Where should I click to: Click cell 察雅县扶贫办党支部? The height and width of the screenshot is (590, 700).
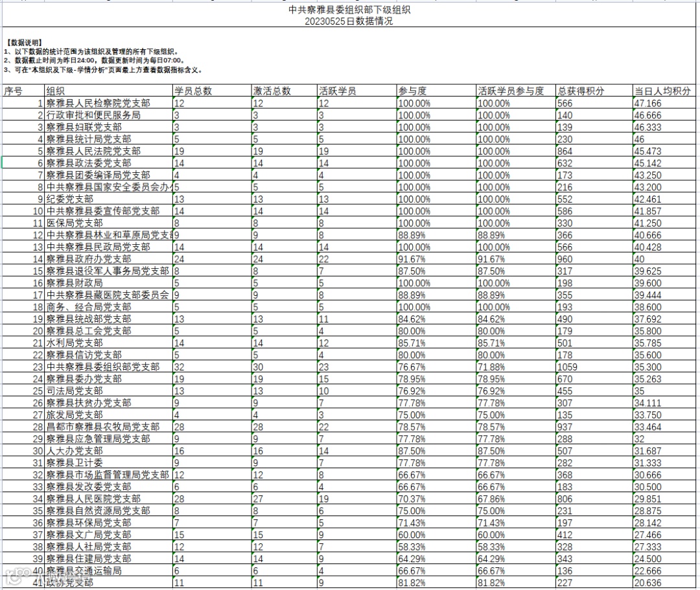coord(108,403)
